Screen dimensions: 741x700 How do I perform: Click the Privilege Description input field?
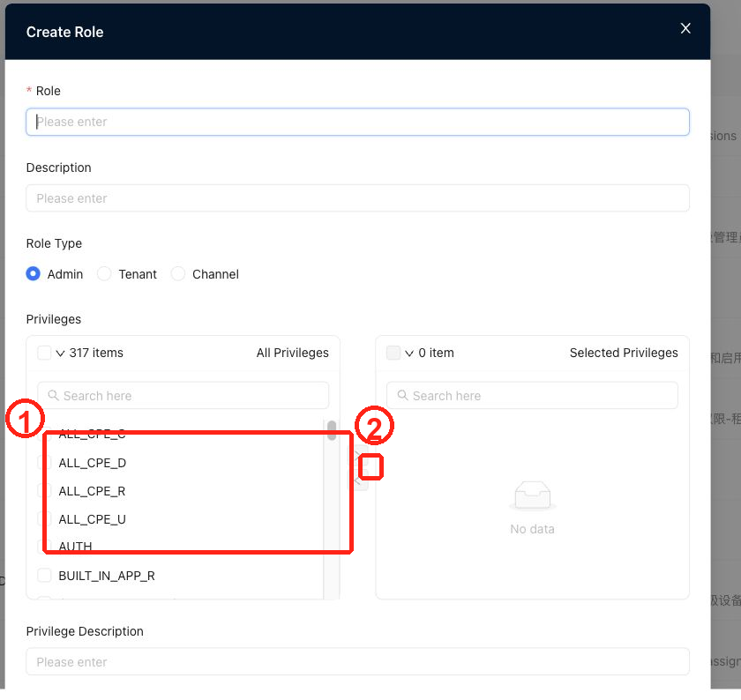[357, 662]
